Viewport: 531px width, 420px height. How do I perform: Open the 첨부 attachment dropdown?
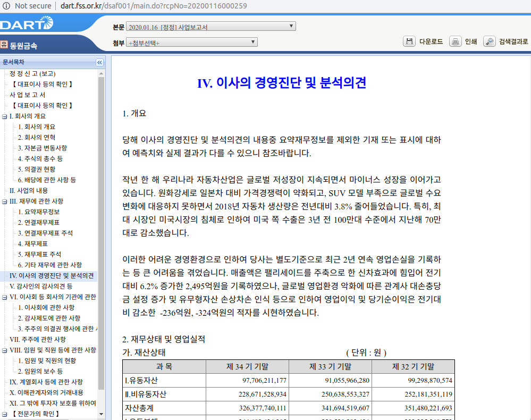pyautogui.click(x=192, y=43)
